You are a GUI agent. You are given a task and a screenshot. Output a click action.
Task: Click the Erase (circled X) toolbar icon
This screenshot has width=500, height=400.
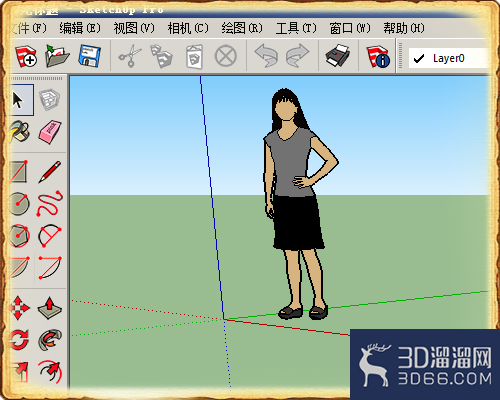(x=226, y=56)
